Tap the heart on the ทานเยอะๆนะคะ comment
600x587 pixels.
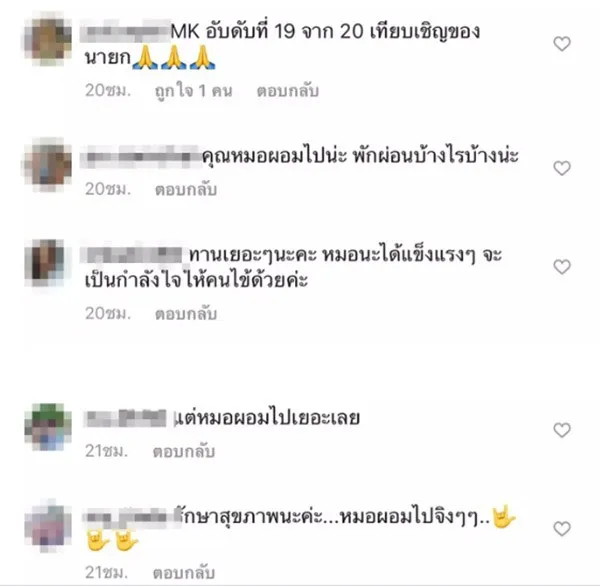562,267
